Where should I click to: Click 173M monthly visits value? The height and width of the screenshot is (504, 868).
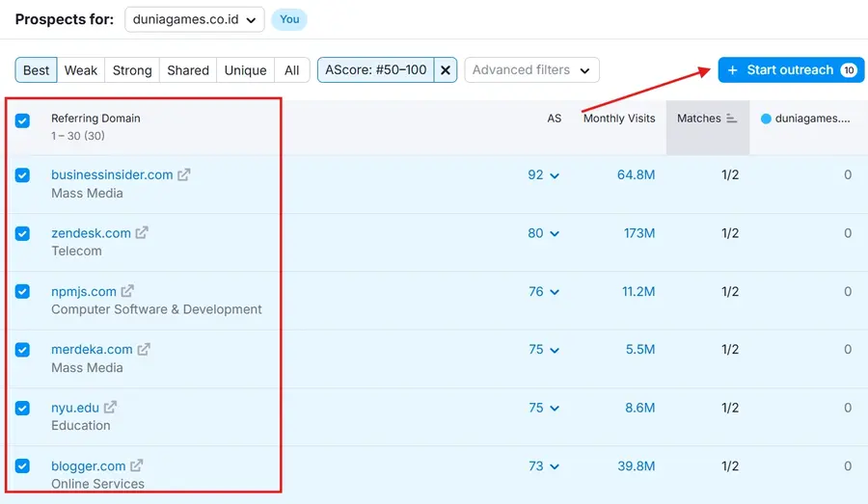[x=639, y=233]
